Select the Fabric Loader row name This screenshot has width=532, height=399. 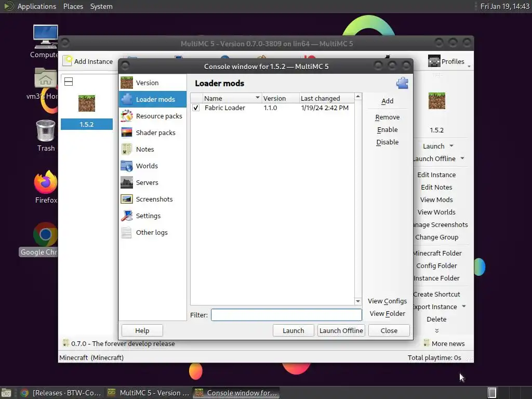pyautogui.click(x=224, y=108)
